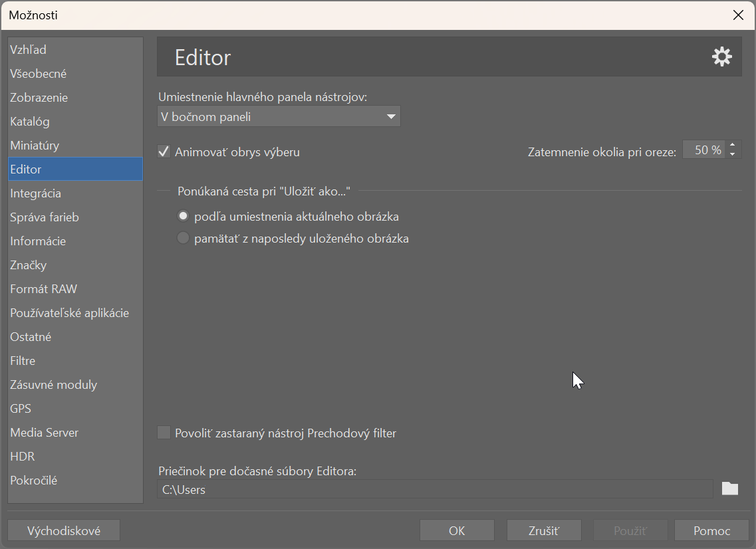Confirm settings with the OK button
This screenshot has height=549, width=756.
[x=457, y=530]
